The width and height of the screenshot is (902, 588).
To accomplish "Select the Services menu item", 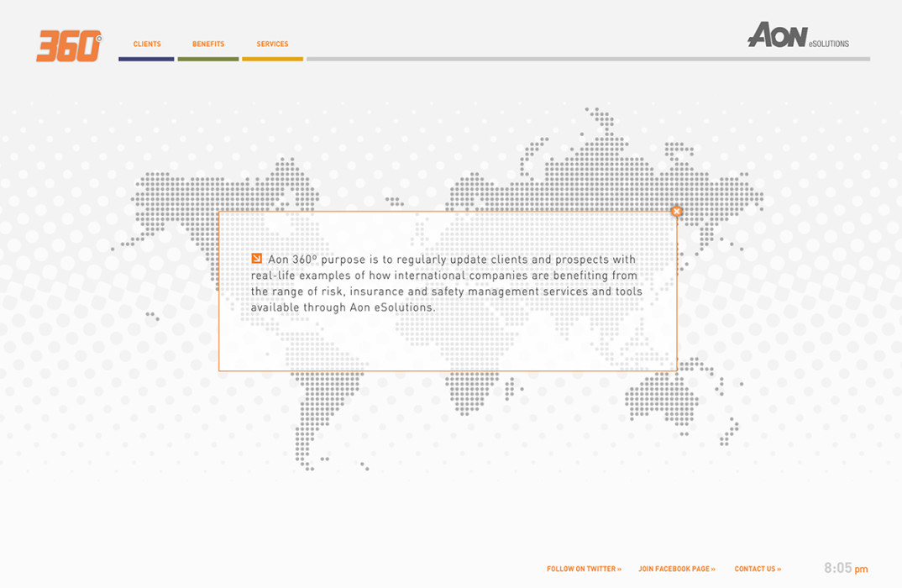I will click(x=272, y=45).
